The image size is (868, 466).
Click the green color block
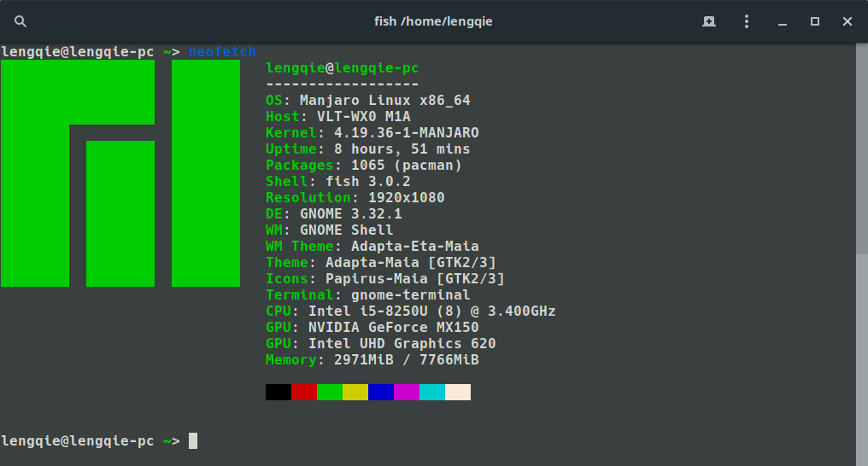pyautogui.click(x=330, y=392)
